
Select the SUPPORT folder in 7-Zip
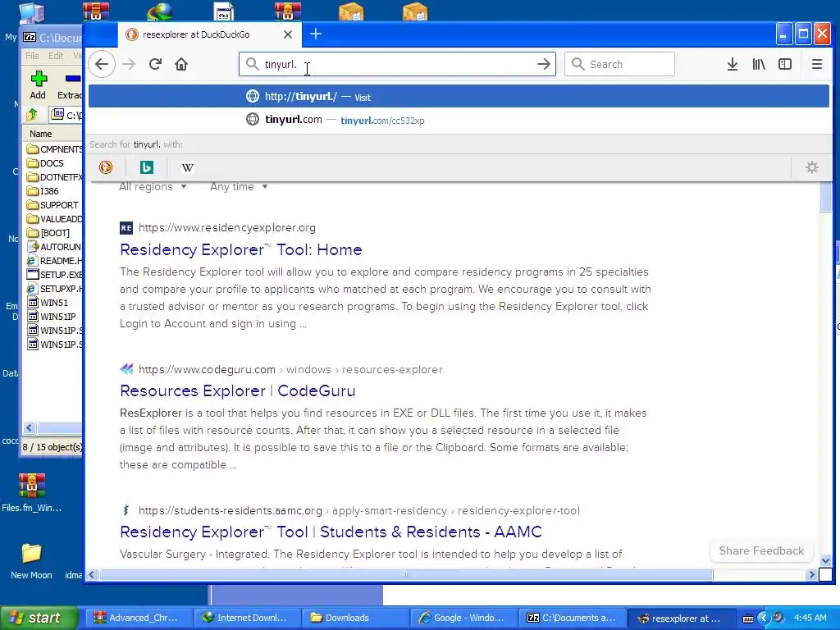(x=52, y=204)
